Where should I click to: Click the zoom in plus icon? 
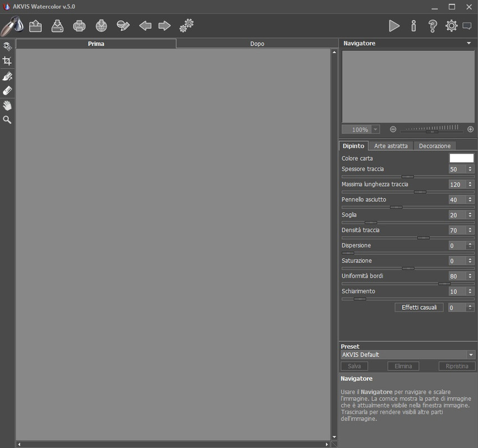tap(470, 129)
